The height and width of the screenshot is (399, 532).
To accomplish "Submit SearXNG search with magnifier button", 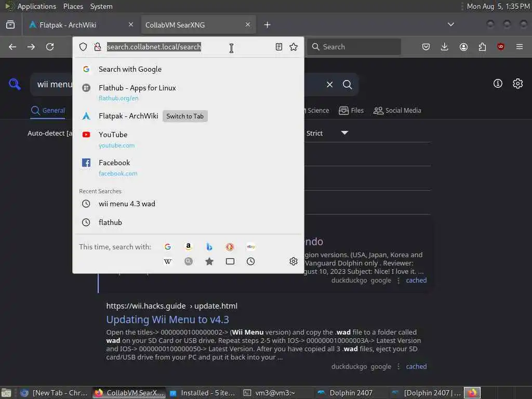I will (347, 85).
